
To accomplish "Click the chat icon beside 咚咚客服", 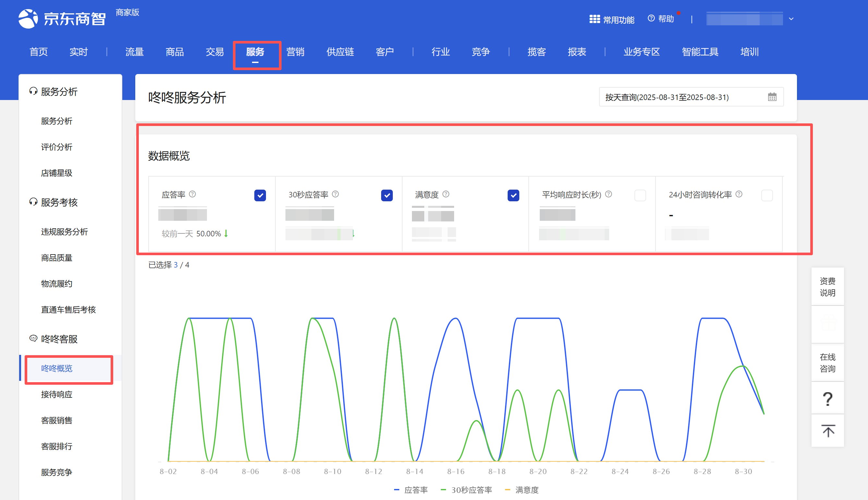I will click(33, 339).
